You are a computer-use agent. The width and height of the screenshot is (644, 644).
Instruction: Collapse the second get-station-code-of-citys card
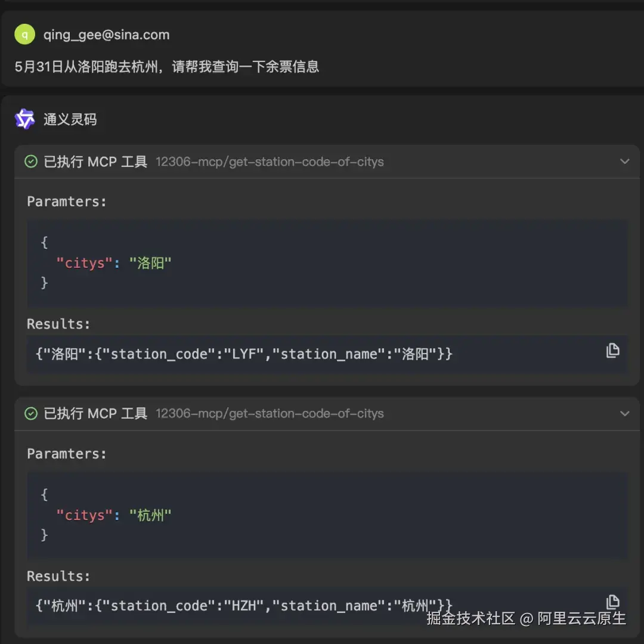(x=625, y=413)
